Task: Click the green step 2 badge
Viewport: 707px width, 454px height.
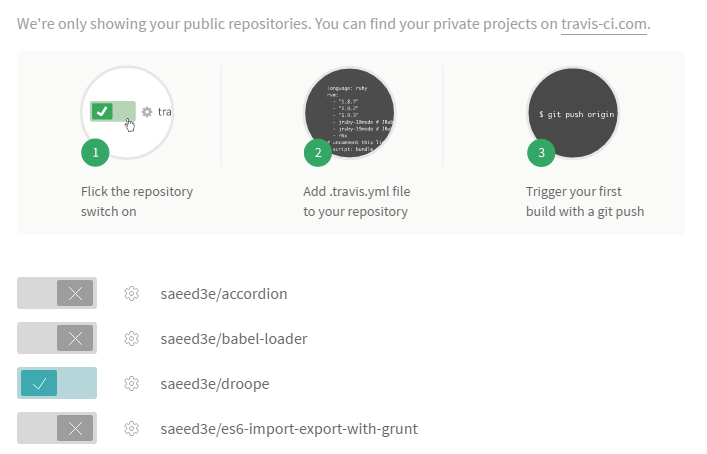Action: coord(318,153)
